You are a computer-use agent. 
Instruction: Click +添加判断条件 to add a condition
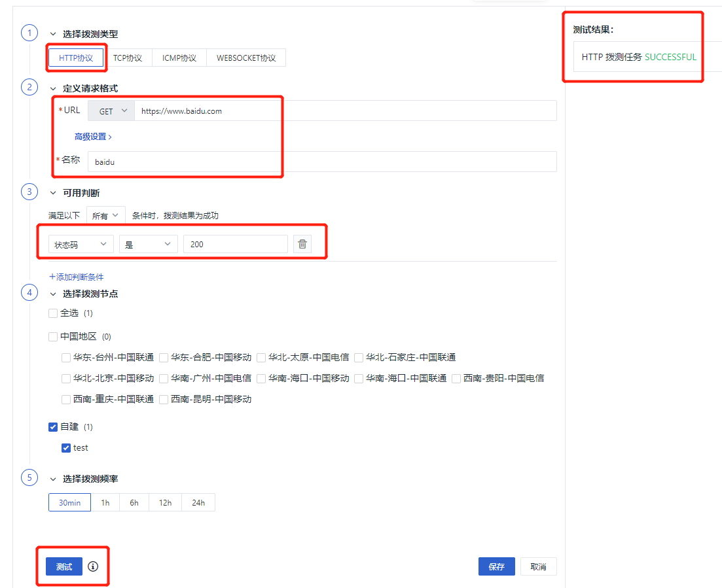pos(77,277)
